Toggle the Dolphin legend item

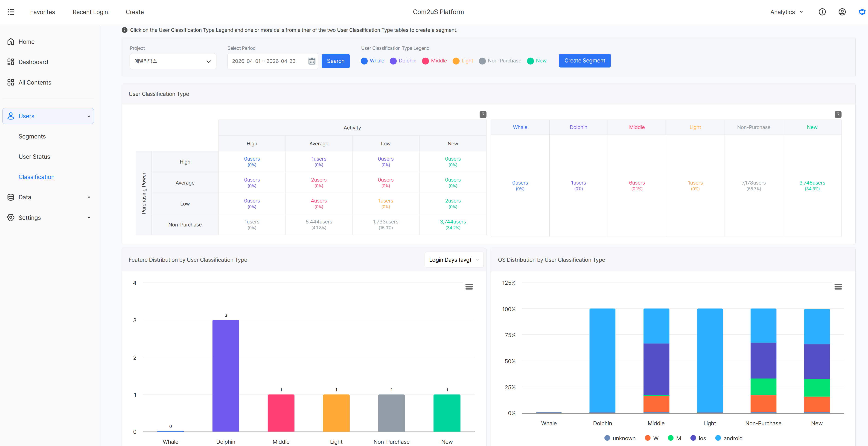coord(403,61)
